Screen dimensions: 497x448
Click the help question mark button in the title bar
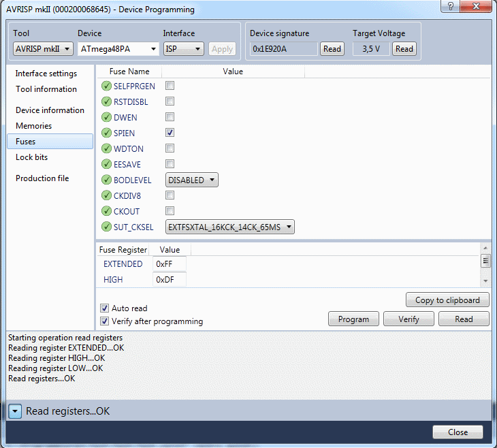(451, 6)
